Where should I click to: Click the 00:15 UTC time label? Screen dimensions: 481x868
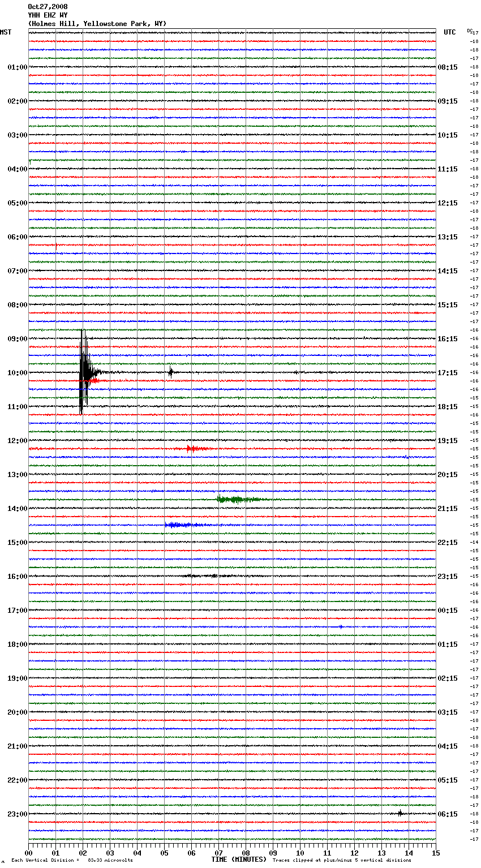(x=448, y=611)
